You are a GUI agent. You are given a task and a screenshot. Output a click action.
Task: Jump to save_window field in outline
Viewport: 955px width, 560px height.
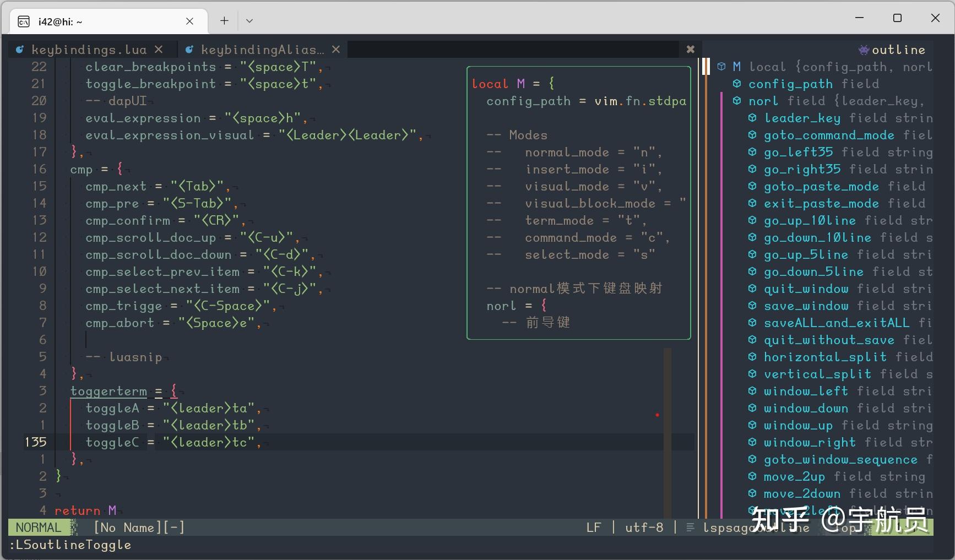806,306
